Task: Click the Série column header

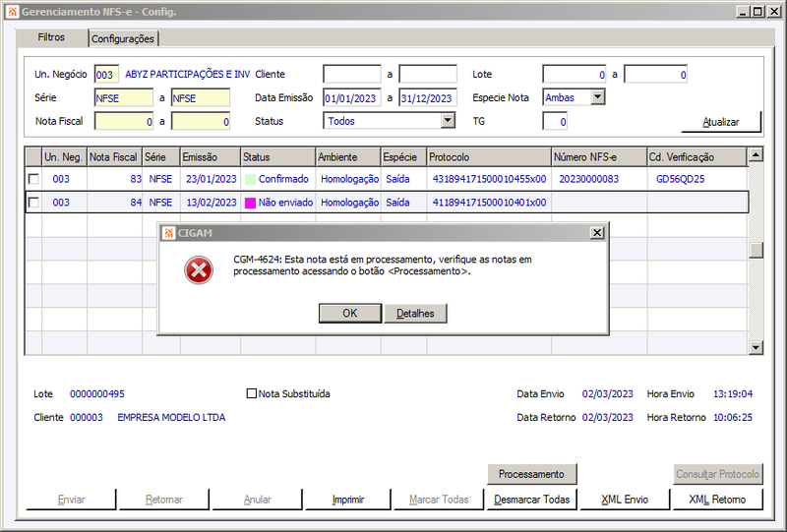Action: (161, 157)
